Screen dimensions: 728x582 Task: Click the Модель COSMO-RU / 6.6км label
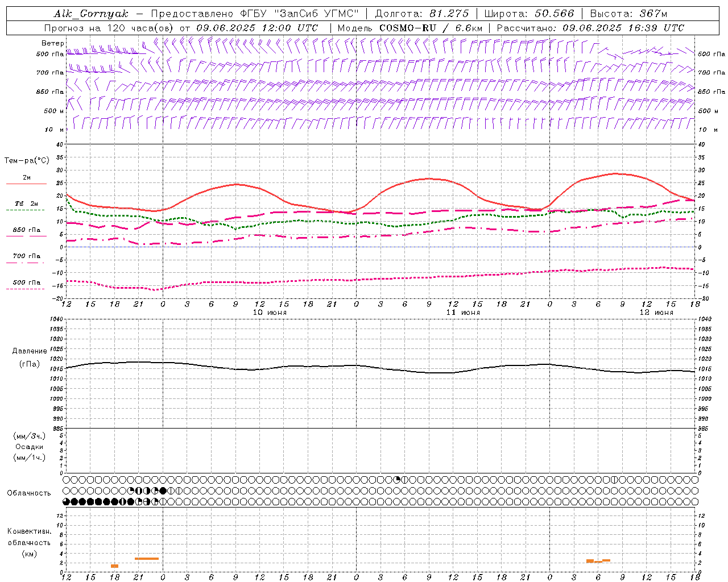point(409,28)
